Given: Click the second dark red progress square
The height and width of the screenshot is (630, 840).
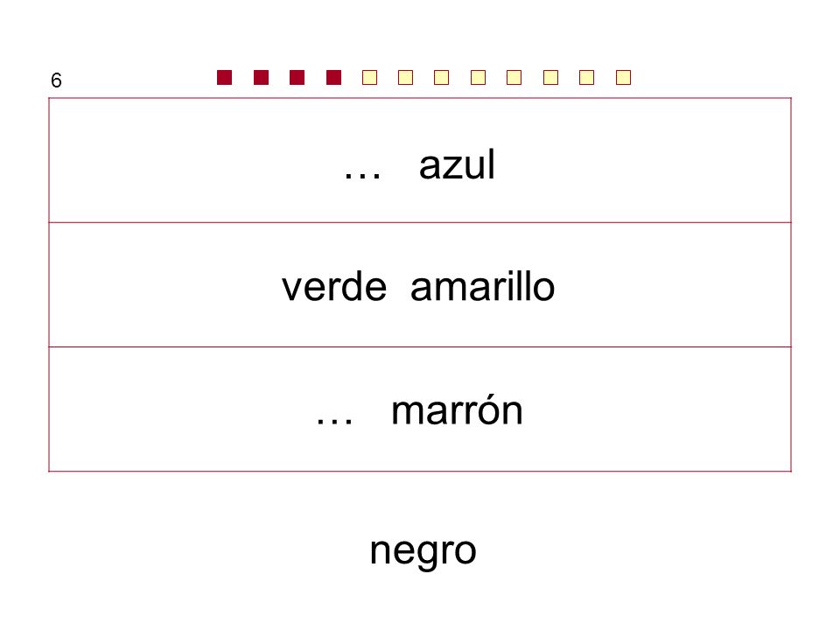Looking at the screenshot, I should click(x=261, y=78).
